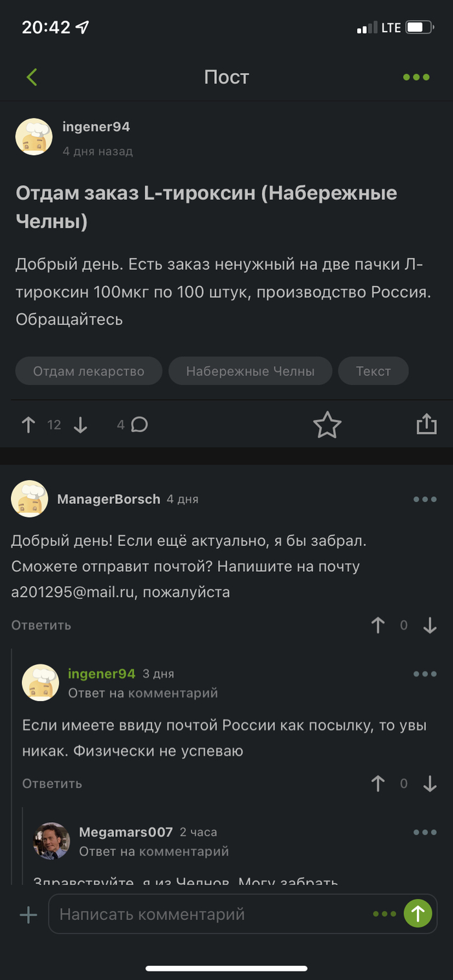Image resolution: width=453 pixels, height=980 pixels.
Task: Downvote the L-тироксин post
Action: pyautogui.click(x=80, y=425)
